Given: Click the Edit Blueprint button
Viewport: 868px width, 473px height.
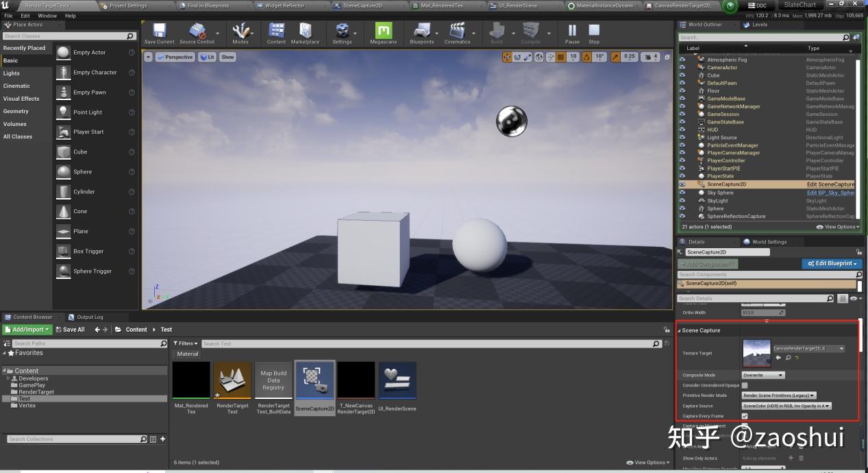Looking at the screenshot, I should [831, 263].
